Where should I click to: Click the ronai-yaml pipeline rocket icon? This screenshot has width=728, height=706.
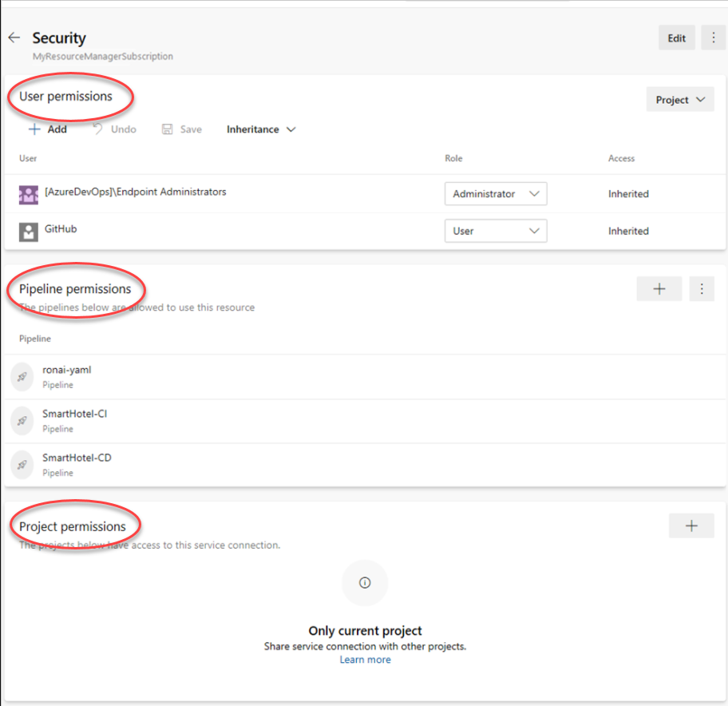[22, 377]
